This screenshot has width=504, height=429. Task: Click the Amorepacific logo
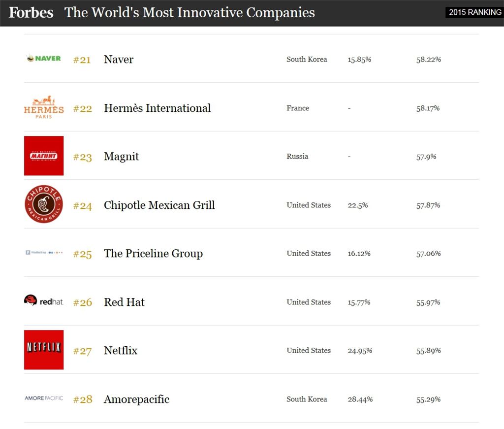point(44,398)
